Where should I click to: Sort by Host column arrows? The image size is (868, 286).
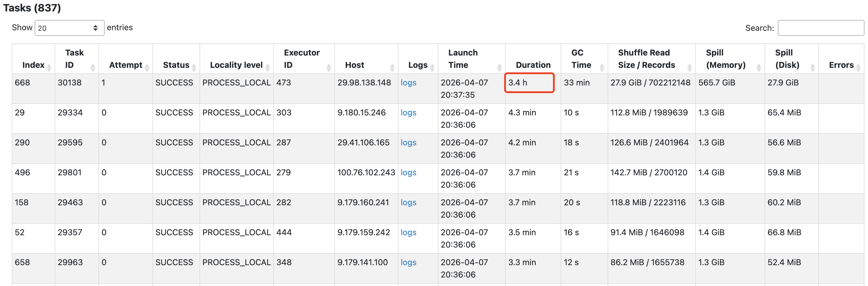click(392, 67)
